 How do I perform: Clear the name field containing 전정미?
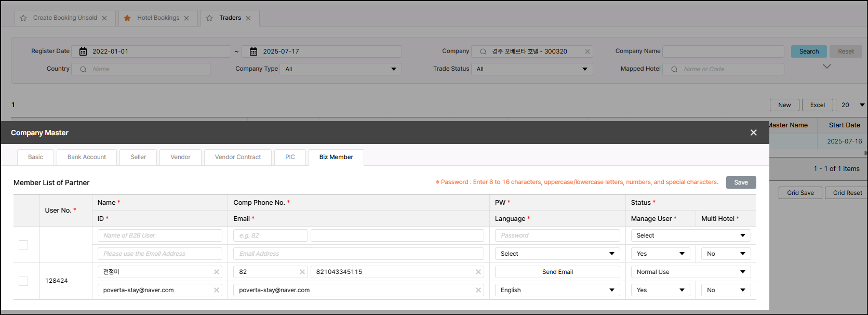(217, 272)
